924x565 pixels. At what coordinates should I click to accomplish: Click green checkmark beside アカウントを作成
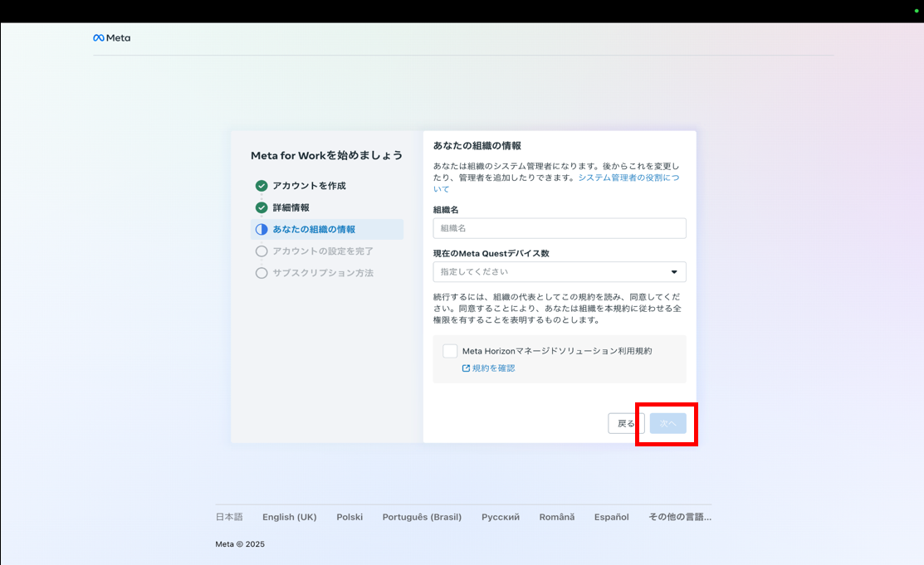262,186
